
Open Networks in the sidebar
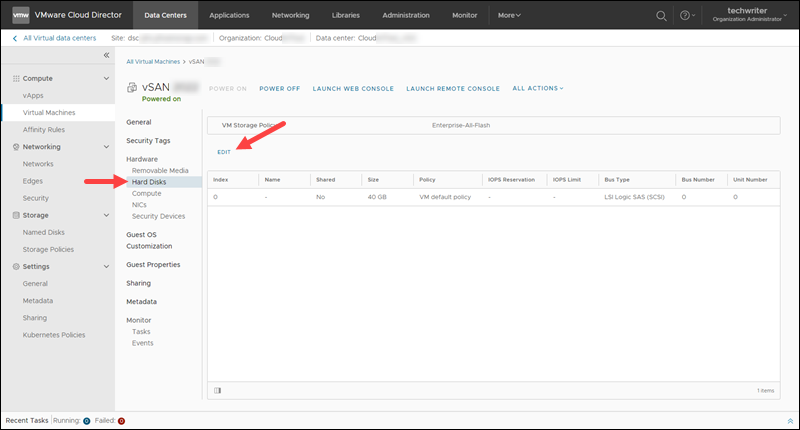pos(38,164)
